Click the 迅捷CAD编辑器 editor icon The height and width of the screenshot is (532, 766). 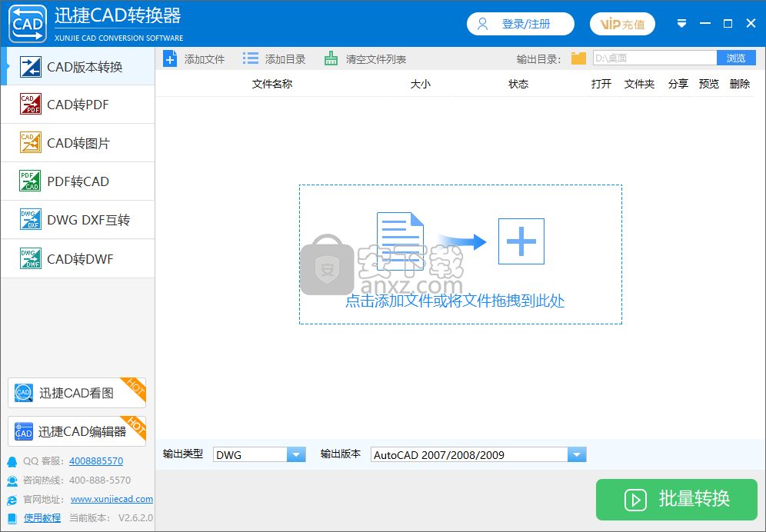pos(23,431)
